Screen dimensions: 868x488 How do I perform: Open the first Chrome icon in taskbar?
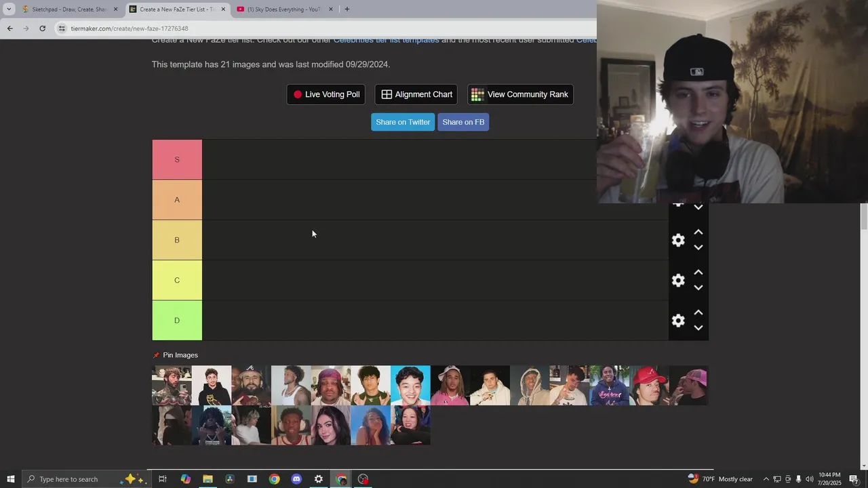(274, 479)
